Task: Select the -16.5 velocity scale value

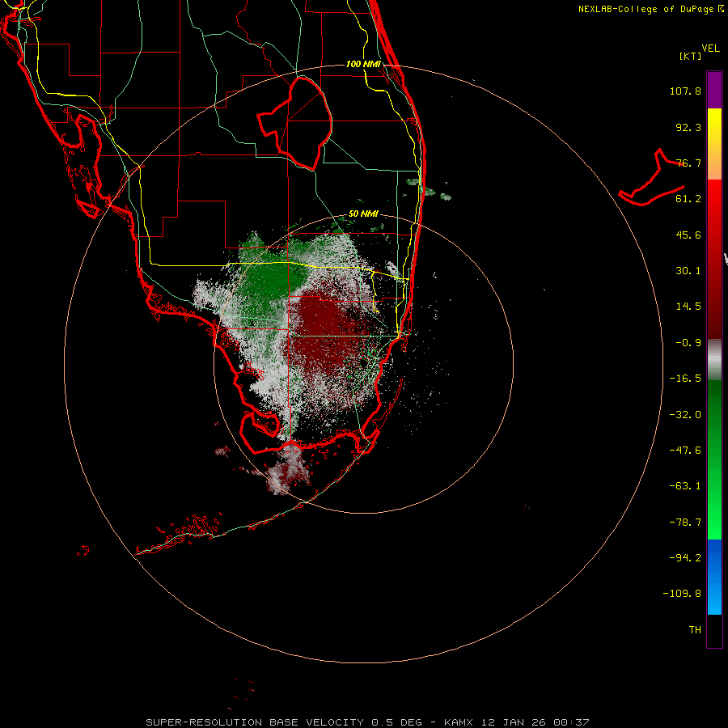Action: tap(685, 379)
